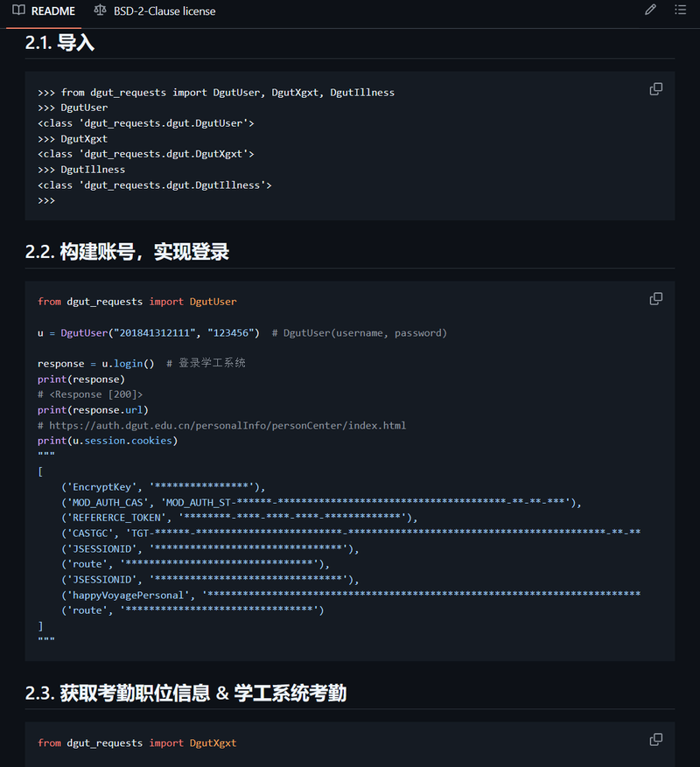Viewport: 700px width, 767px height.
Task: Click the pencil icon to edit the README
Action: point(650,10)
